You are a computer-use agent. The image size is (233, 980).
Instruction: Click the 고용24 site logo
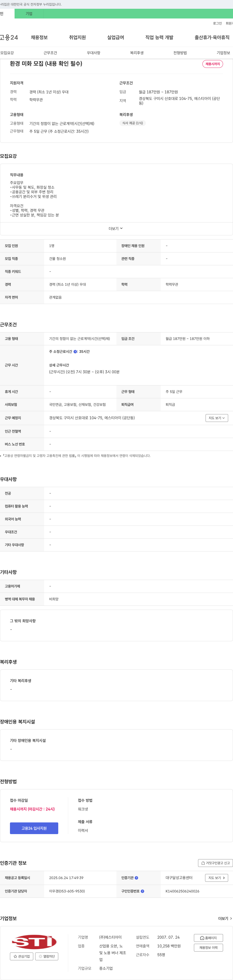click(x=9, y=37)
